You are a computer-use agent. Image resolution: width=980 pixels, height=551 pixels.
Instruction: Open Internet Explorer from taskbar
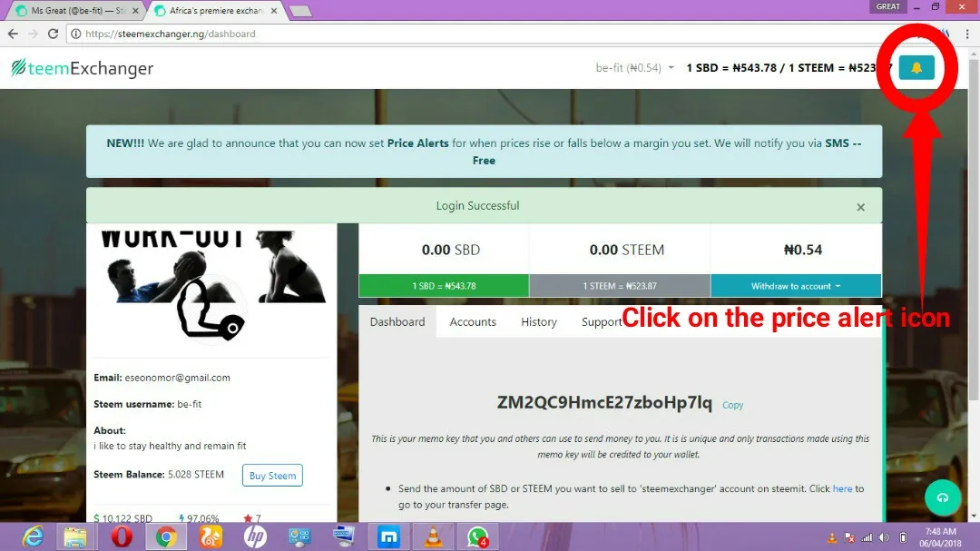coord(33,536)
